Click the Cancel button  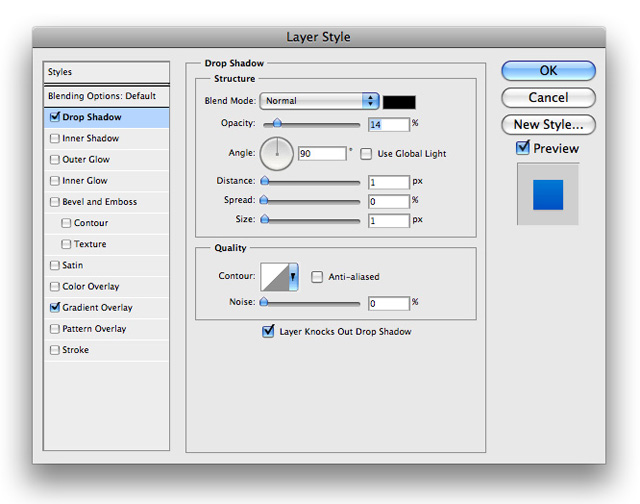[x=548, y=98]
